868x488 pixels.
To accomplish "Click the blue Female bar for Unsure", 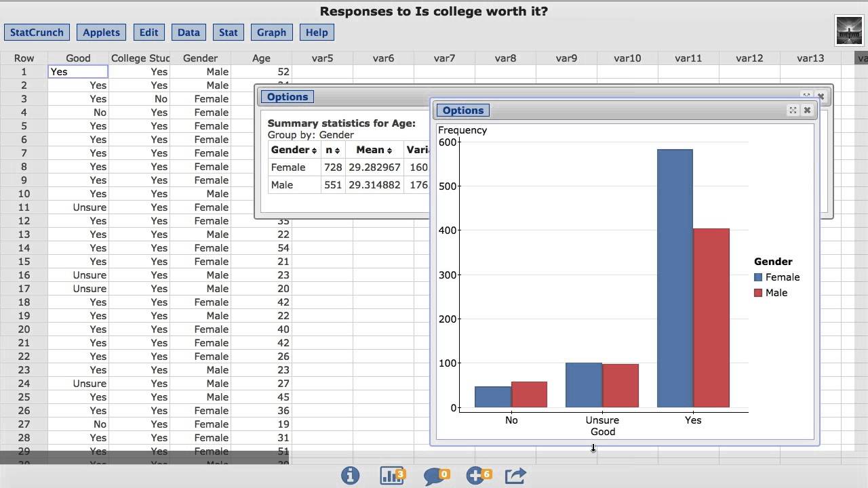I will (584, 385).
